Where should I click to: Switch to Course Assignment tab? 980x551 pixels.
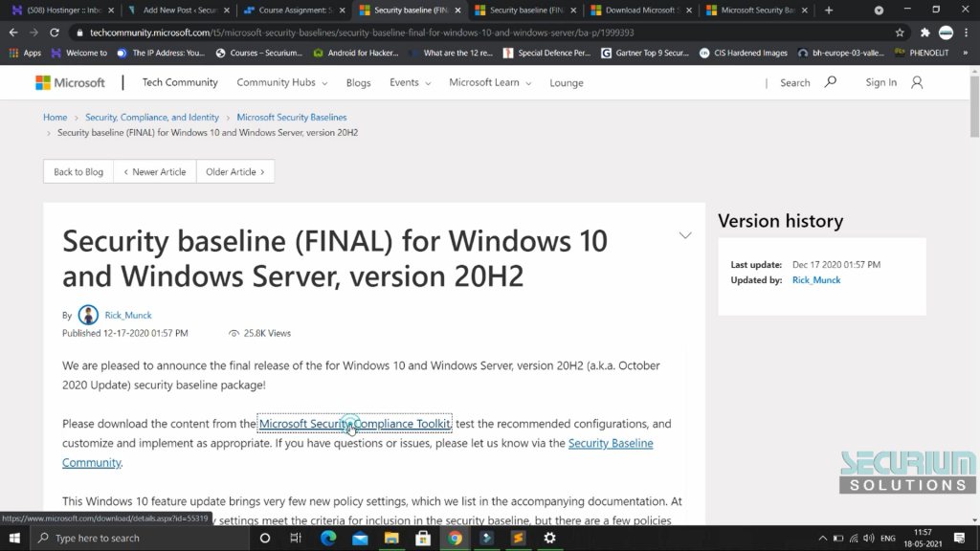click(295, 10)
